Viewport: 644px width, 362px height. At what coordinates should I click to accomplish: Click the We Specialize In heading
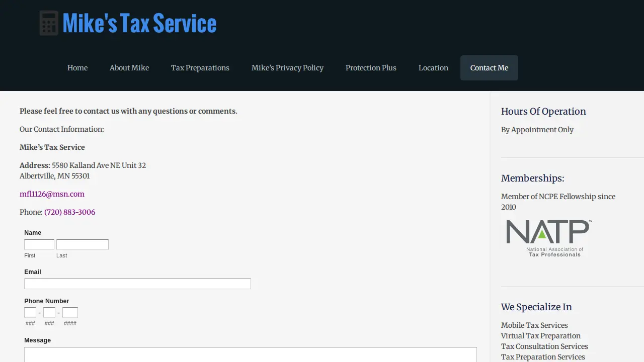(x=536, y=307)
